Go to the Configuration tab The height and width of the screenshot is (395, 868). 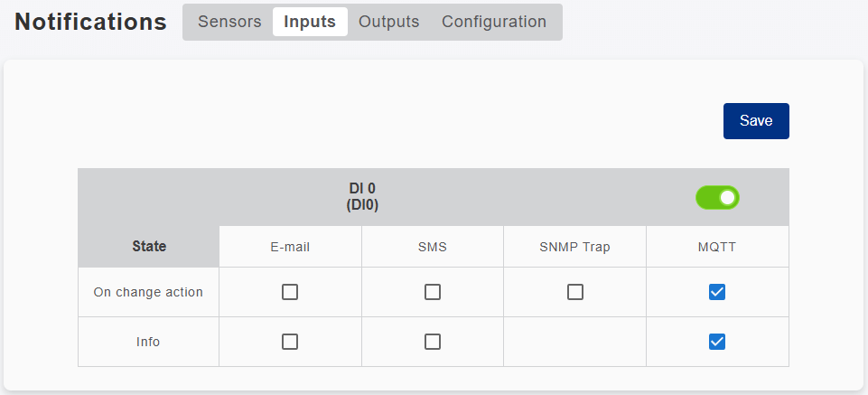tap(494, 22)
